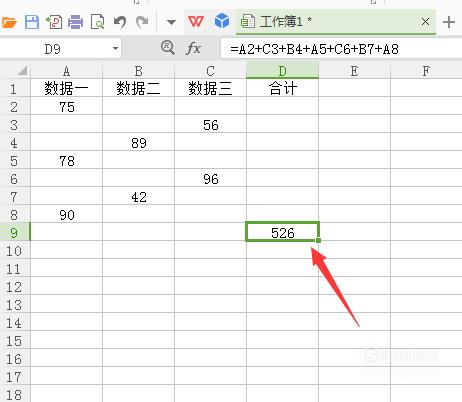The width and height of the screenshot is (462, 402).
Task: Select cell containing 42
Action: point(138,197)
